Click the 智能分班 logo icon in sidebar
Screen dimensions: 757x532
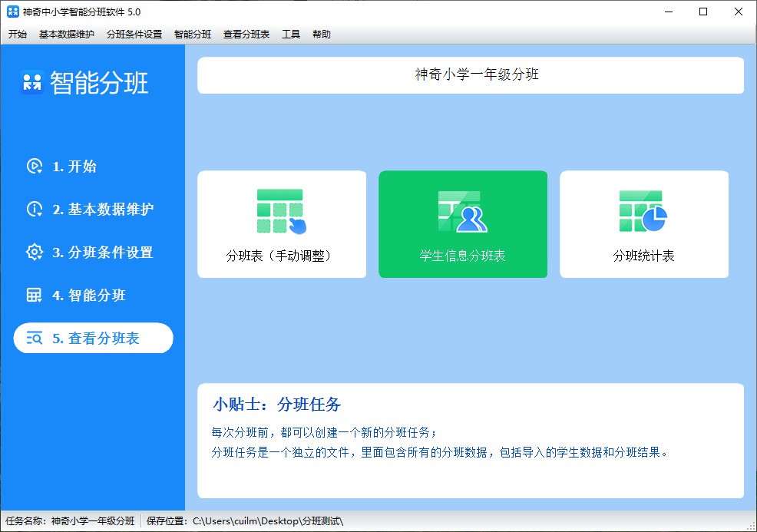coord(32,82)
